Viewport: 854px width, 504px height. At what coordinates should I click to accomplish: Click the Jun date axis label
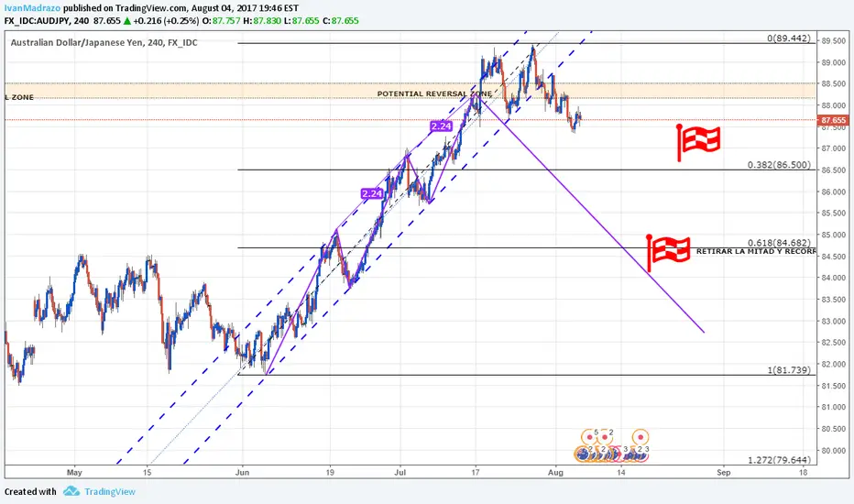click(x=243, y=473)
